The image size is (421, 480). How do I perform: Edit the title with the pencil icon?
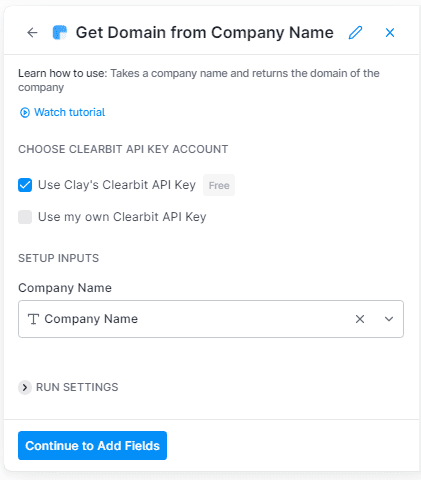[x=355, y=33]
